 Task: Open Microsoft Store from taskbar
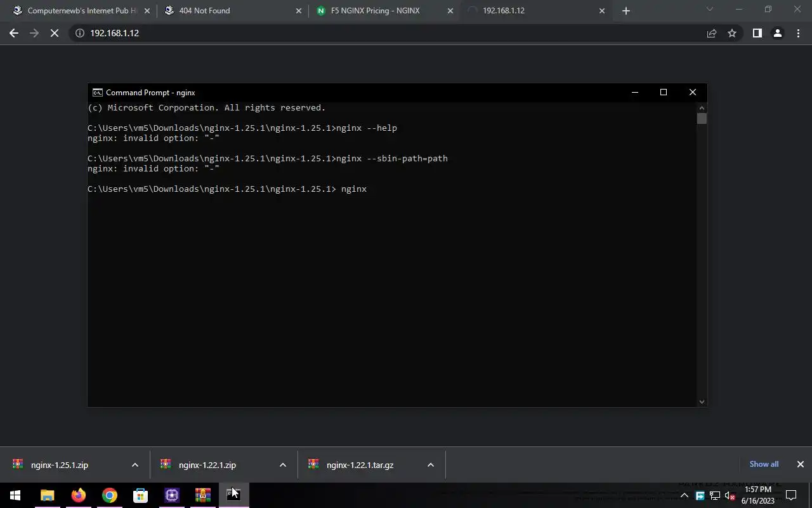(x=141, y=495)
